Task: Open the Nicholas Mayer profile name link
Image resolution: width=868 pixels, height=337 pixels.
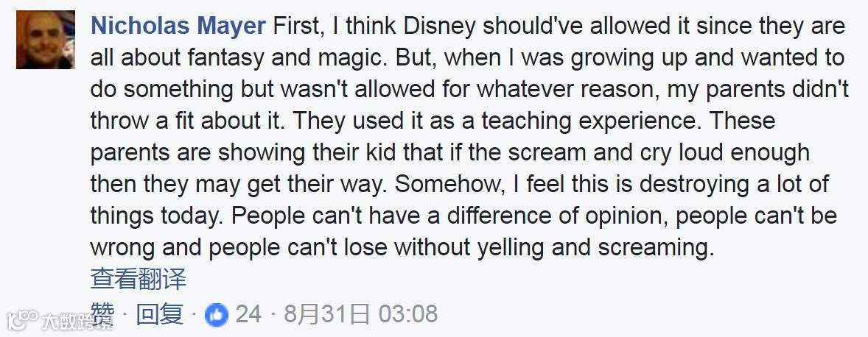Action: click(x=178, y=26)
